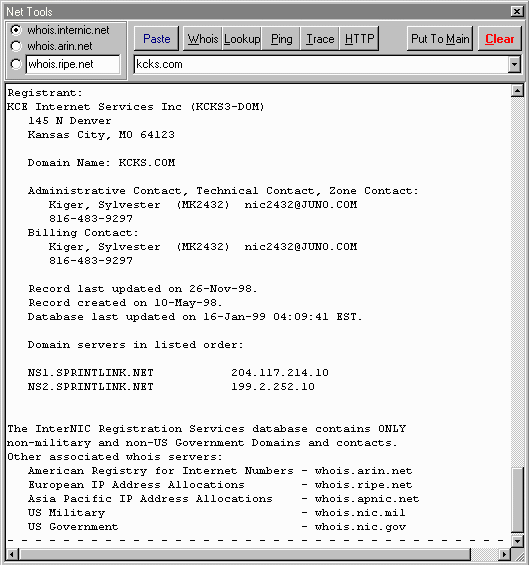Click 'The InterNIC Registration Services database' line
529x565 pixels.
(206, 429)
